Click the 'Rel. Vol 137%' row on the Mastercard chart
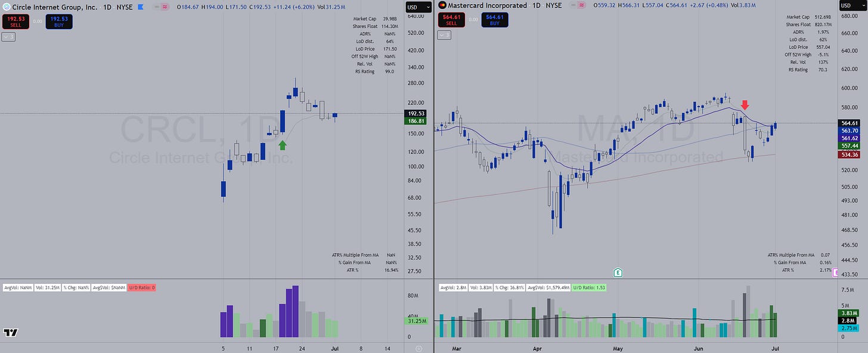 click(809, 62)
